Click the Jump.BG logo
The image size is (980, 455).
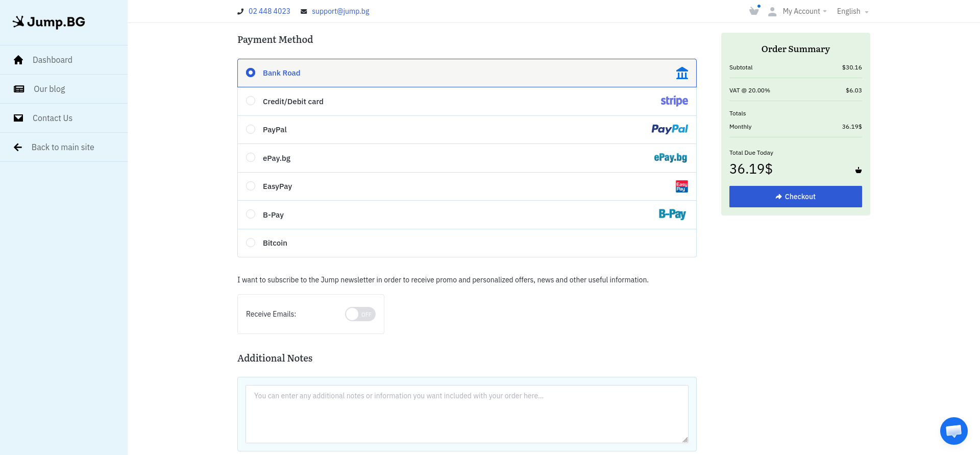(49, 22)
